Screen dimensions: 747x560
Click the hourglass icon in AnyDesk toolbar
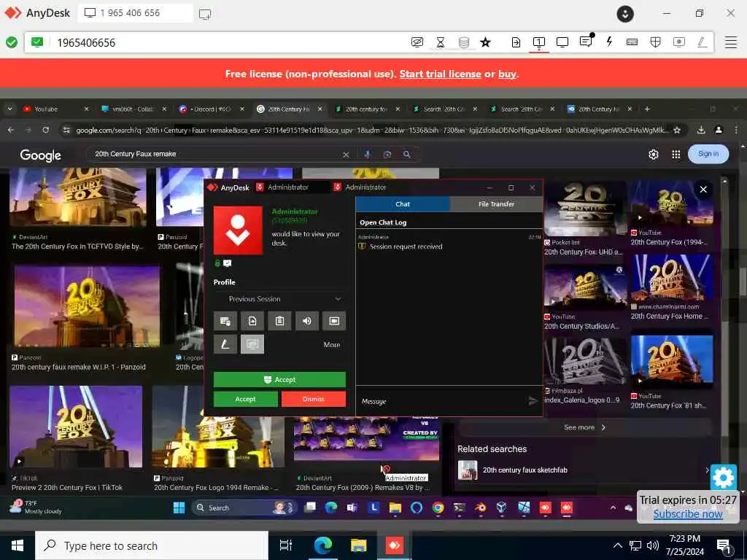tap(440, 42)
